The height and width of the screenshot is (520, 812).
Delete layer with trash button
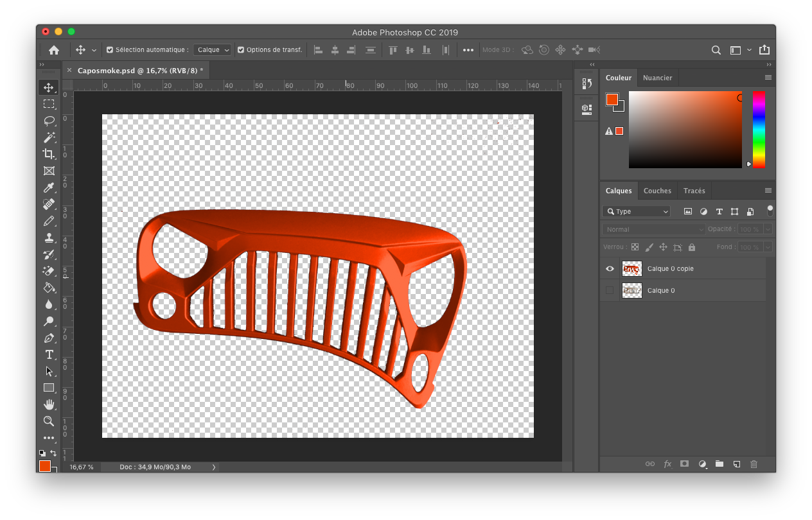coord(754,464)
